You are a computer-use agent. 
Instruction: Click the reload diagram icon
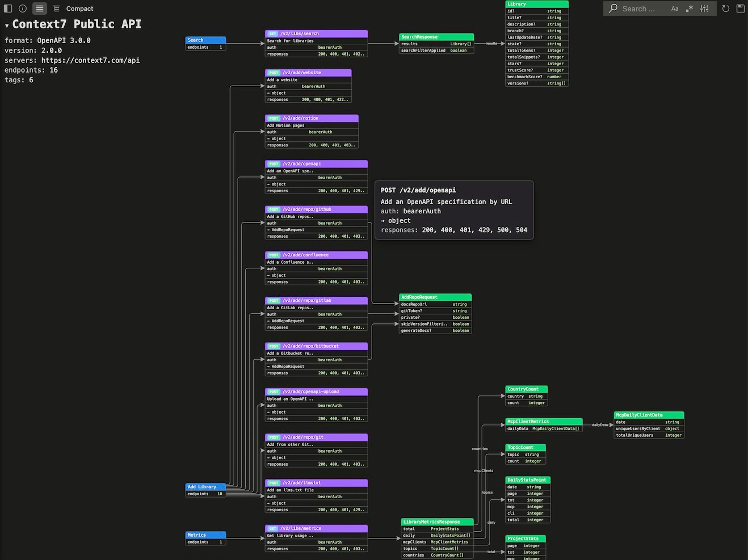coord(725,9)
